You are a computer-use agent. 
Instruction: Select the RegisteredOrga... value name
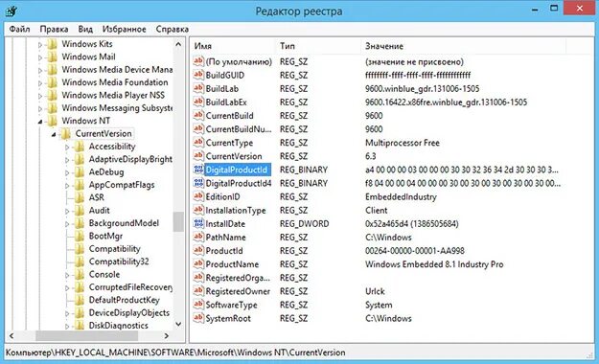[x=238, y=278]
